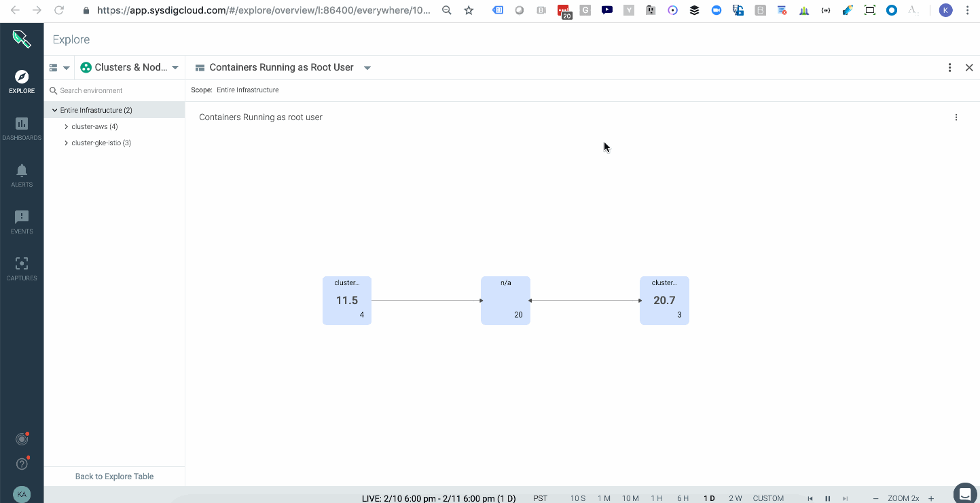Image resolution: width=980 pixels, height=503 pixels.
Task: Zoom out the time range with minus
Action: pyautogui.click(x=875, y=499)
